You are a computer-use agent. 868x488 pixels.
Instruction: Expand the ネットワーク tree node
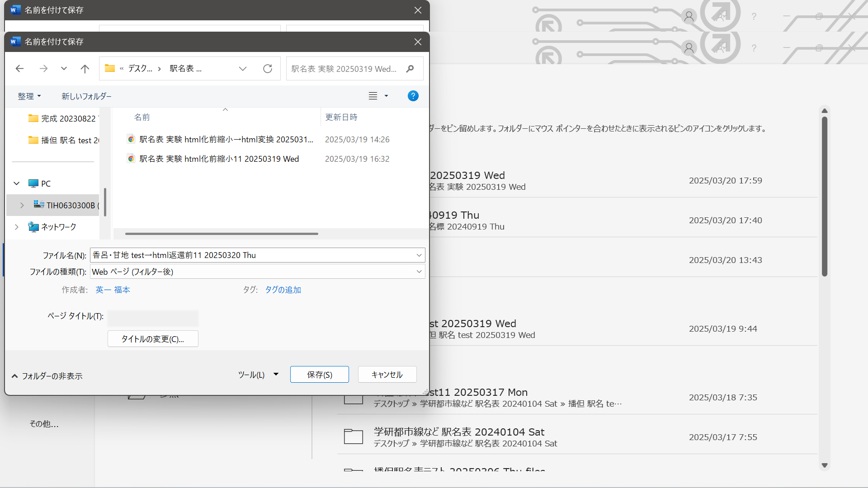coord(17,227)
